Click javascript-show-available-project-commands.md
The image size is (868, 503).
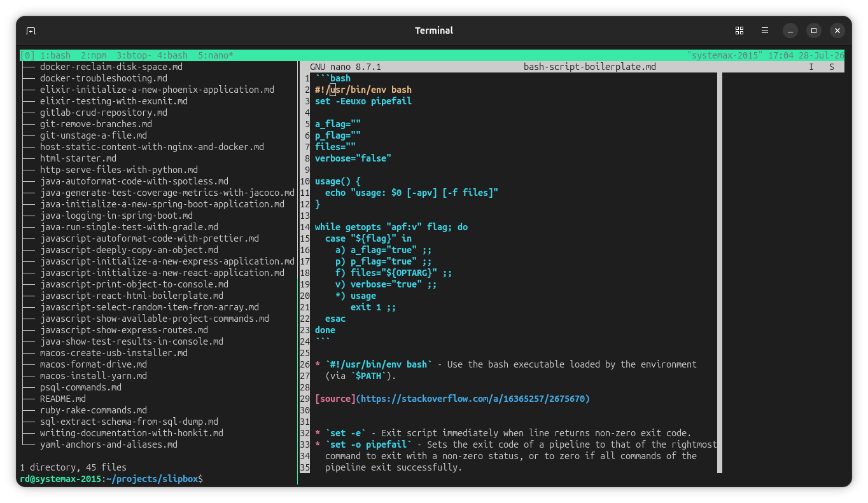[x=155, y=319]
